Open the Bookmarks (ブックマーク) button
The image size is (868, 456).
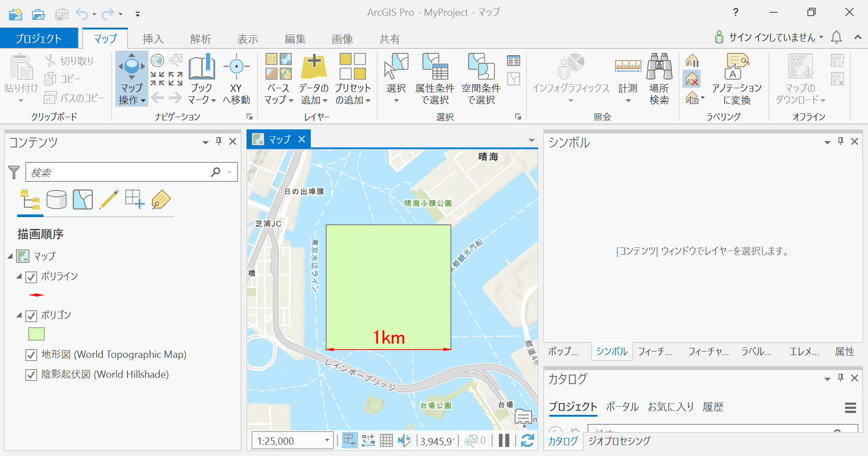pos(202,79)
